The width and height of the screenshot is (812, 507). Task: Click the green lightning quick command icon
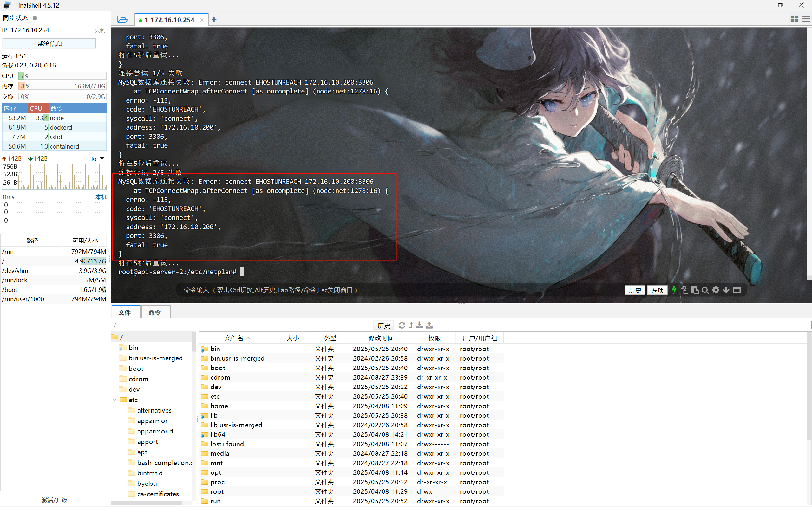[674, 290]
